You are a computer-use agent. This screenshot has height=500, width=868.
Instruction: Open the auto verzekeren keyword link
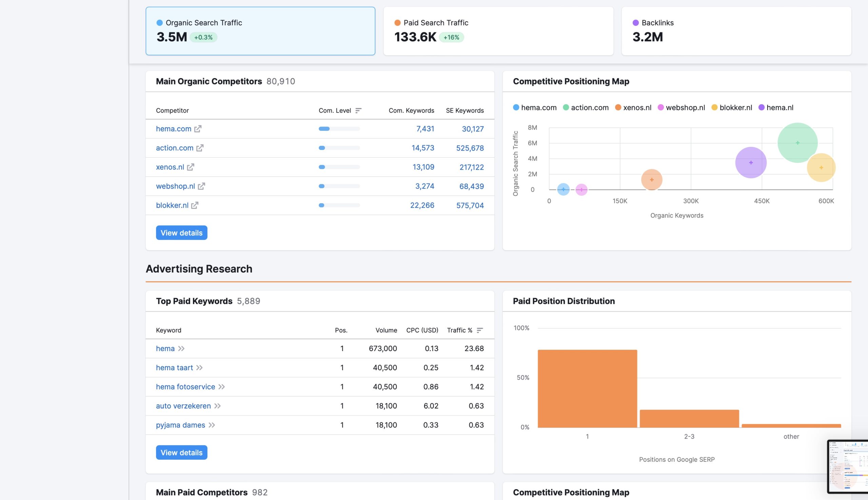click(x=183, y=406)
